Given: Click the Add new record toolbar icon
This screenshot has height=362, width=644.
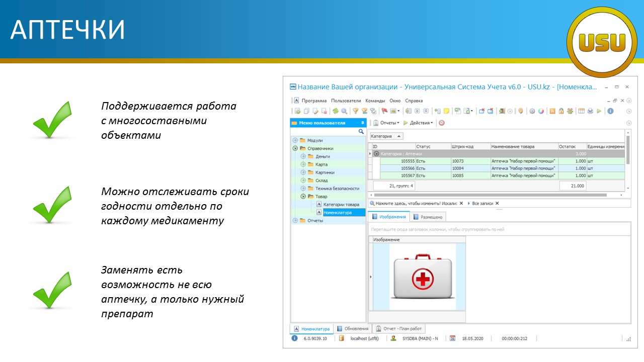Looking at the screenshot, I should click(x=297, y=111).
